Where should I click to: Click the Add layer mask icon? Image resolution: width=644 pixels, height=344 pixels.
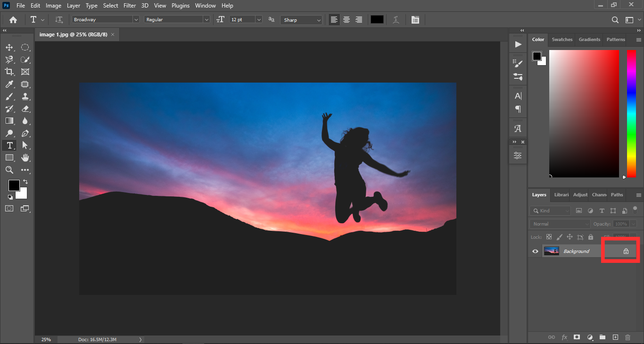tap(577, 337)
